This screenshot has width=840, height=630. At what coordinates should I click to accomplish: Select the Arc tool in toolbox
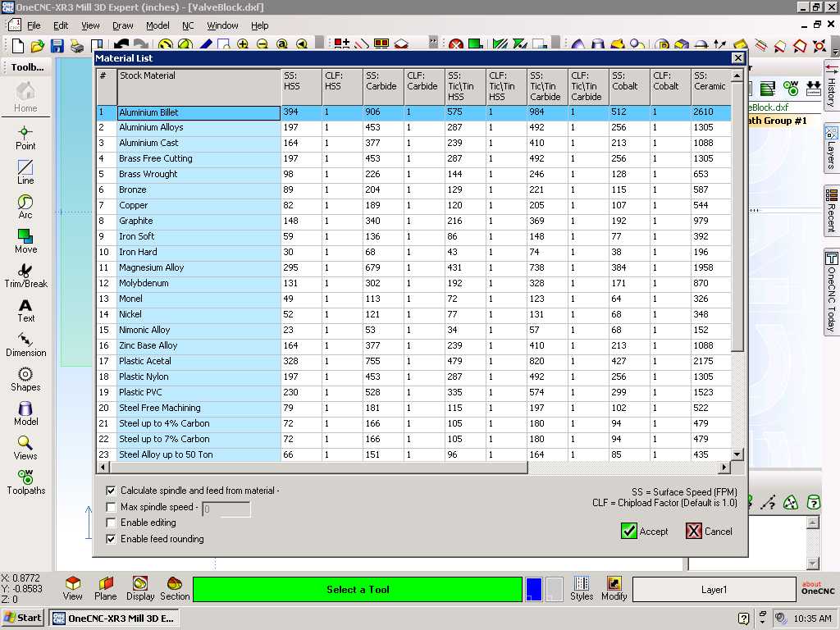pyautogui.click(x=25, y=207)
